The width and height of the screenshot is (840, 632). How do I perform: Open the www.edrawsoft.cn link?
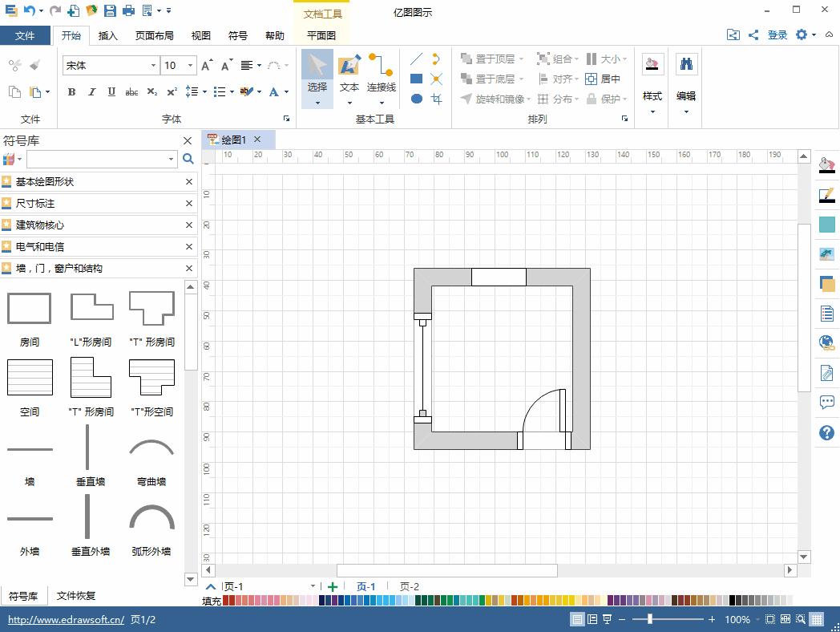(x=66, y=620)
